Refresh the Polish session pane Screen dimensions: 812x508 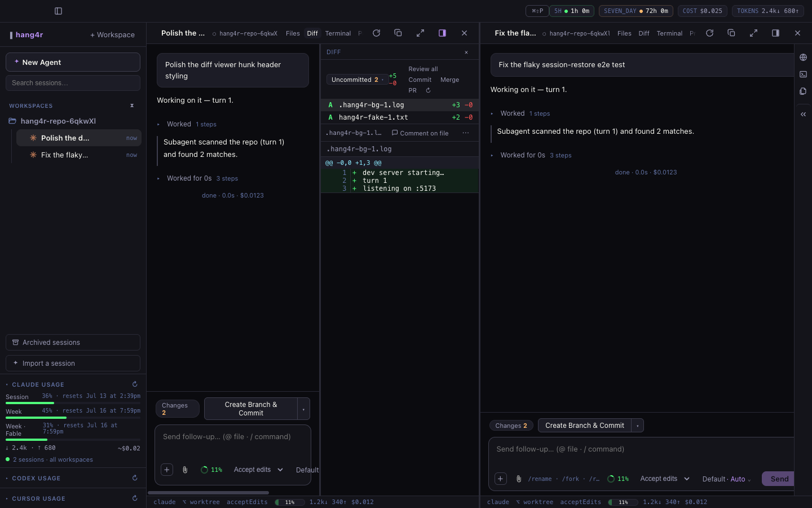(x=376, y=33)
